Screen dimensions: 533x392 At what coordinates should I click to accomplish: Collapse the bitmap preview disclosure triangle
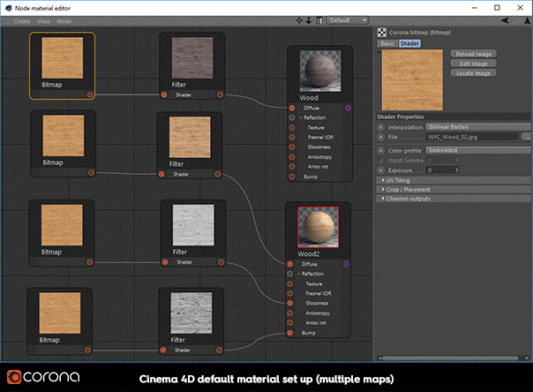pos(379,52)
